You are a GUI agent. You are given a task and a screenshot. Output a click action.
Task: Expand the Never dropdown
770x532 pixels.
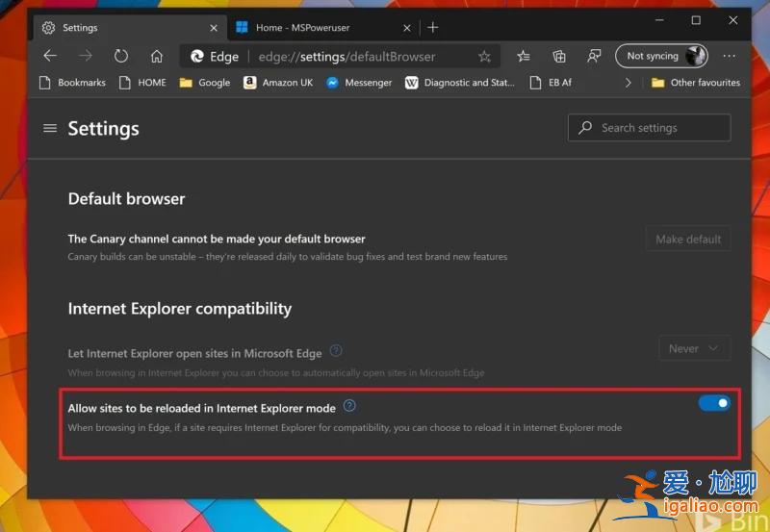694,348
